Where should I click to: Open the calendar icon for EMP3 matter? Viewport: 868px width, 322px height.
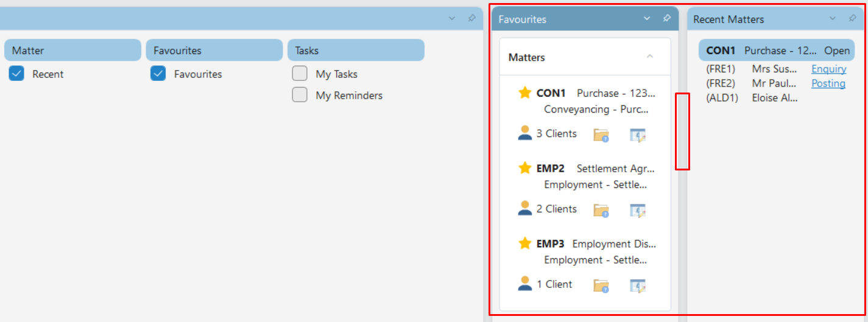[x=637, y=285]
